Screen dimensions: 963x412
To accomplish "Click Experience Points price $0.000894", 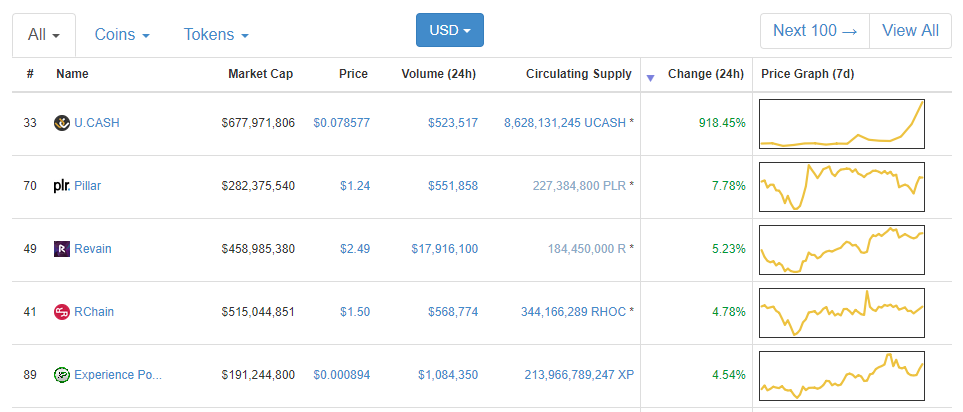I will click(341, 375).
